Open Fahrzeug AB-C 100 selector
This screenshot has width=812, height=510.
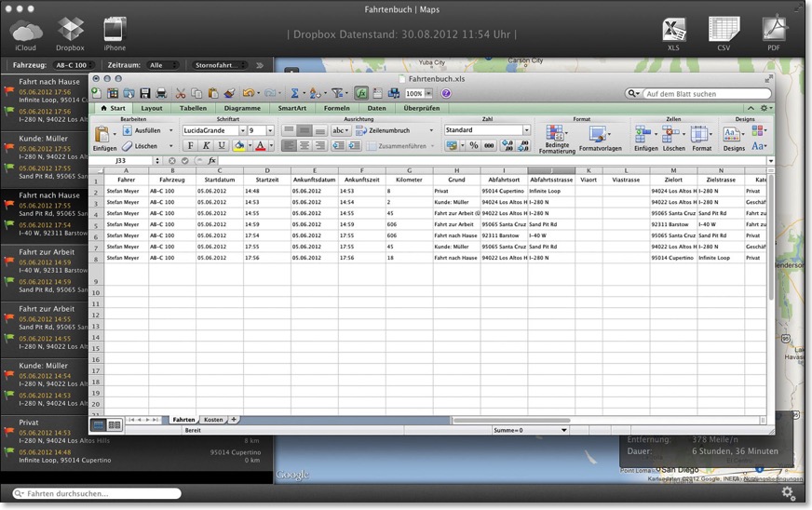[x=74, y=65]
